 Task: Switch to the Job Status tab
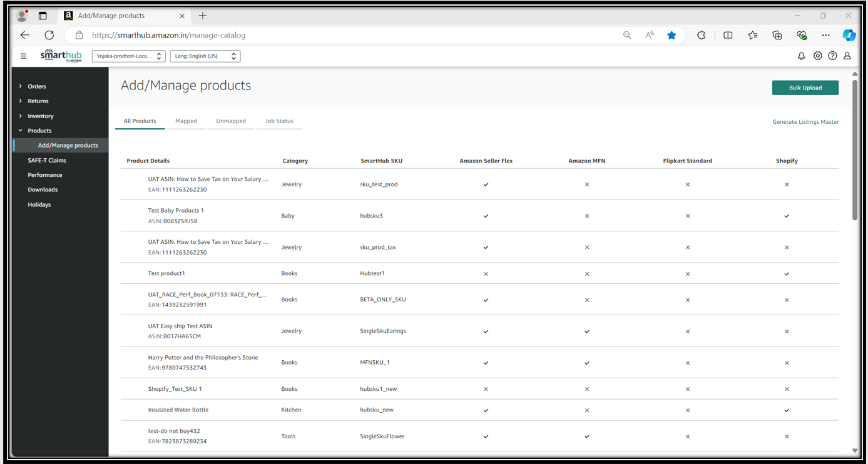279,121
